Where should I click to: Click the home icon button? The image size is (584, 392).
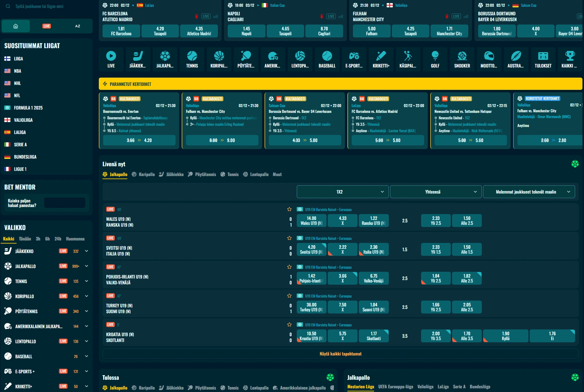click(16, 26)
